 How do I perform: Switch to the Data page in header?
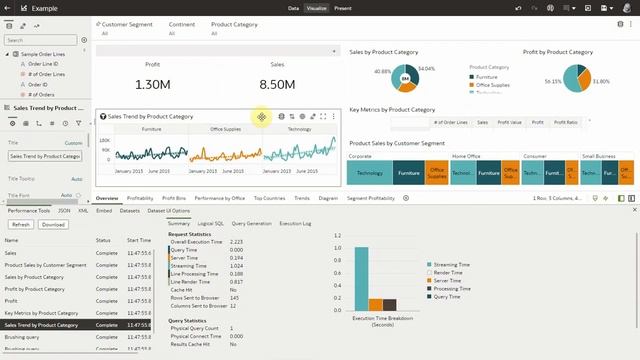[x=293, y=8]
